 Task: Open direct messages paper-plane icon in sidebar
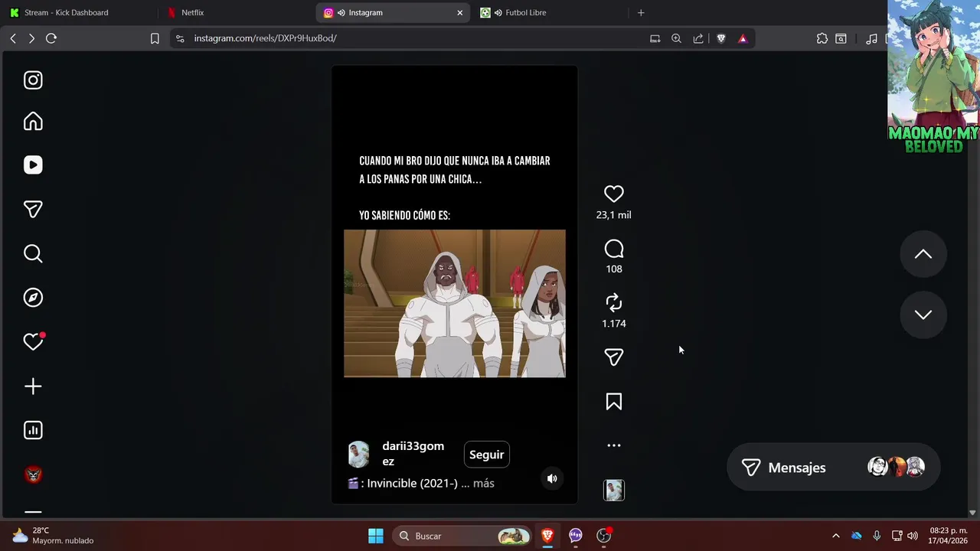33,209
